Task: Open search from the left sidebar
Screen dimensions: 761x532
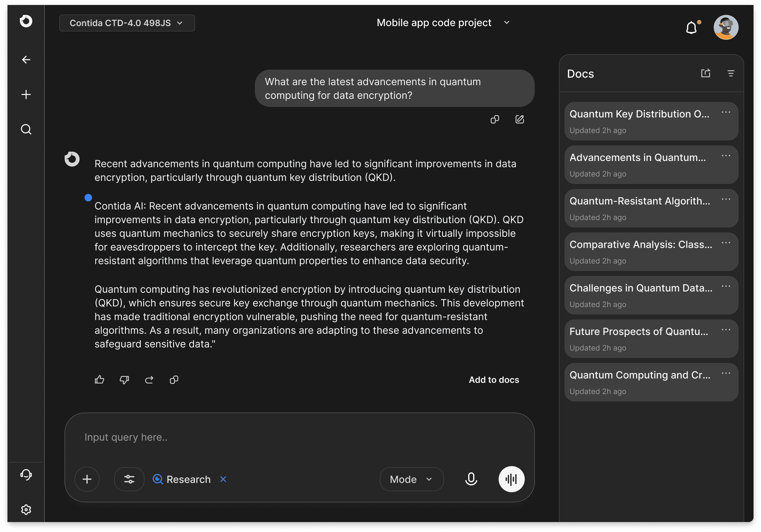Action: [x=26, y=129]
